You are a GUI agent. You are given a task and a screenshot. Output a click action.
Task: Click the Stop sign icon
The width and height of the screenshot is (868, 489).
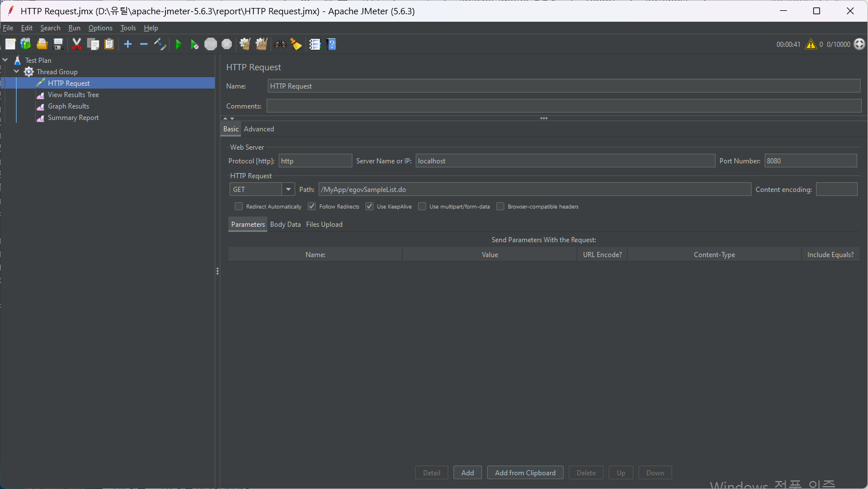coord(211,44)
